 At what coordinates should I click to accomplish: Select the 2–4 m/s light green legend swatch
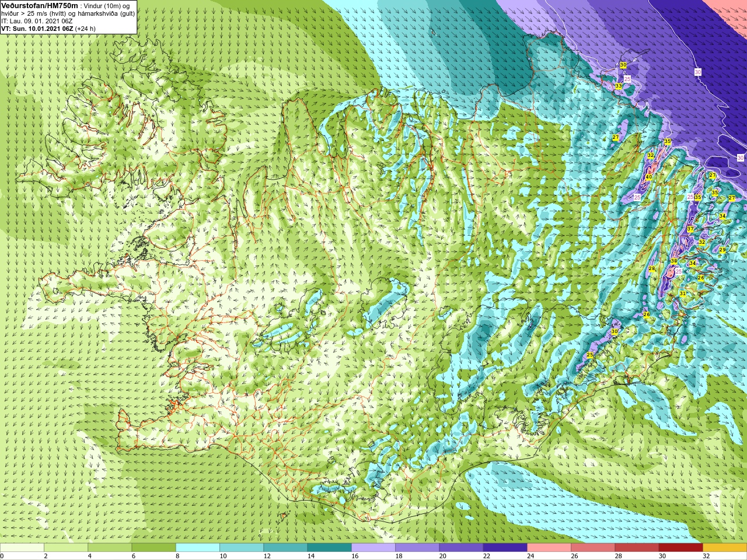(x=66, y=548)
